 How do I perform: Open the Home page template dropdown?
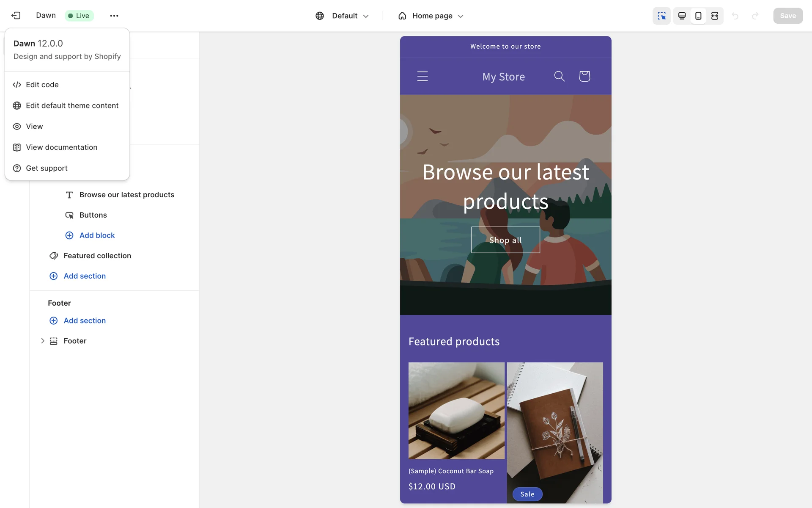click(x=431, y=16)
